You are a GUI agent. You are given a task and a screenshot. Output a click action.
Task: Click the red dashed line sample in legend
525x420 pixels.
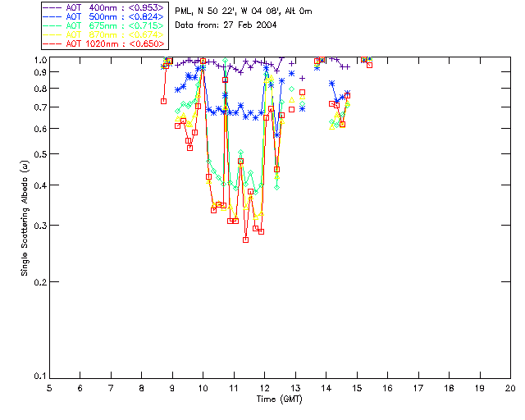coord(52,43)
